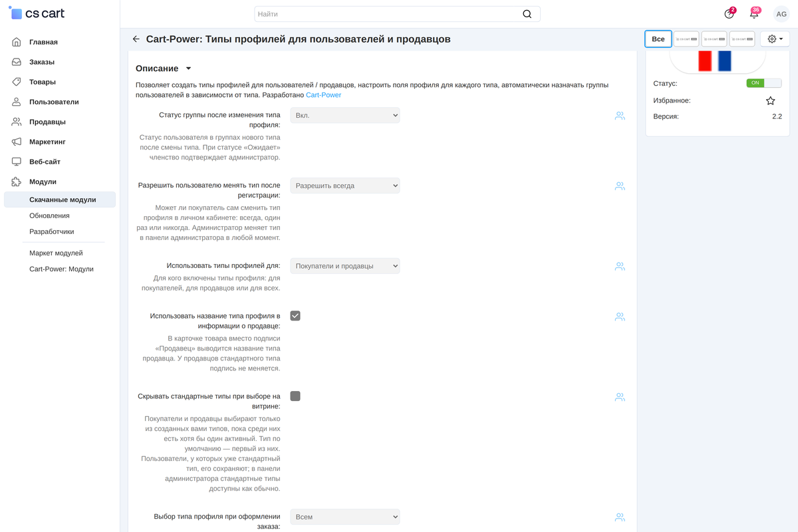Follow the Cart-Power link in the description
798x532 pixels.
[323, 95]
